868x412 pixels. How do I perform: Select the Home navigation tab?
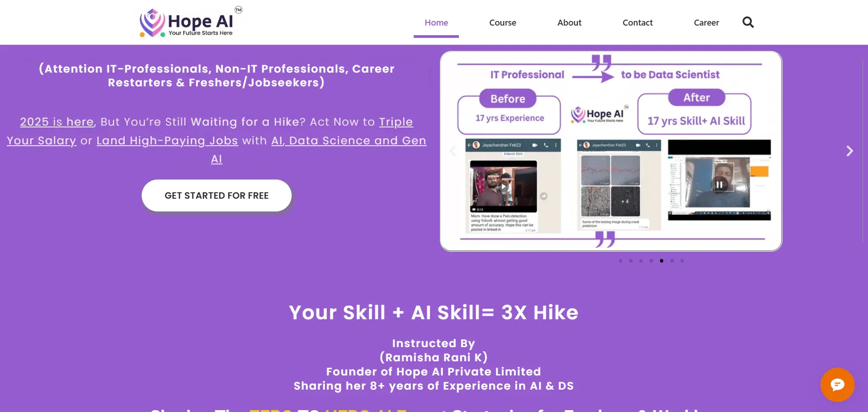coord(436,22)
